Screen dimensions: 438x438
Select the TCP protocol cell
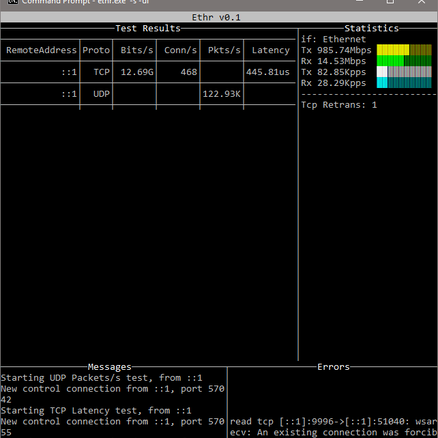click(102, 72)
